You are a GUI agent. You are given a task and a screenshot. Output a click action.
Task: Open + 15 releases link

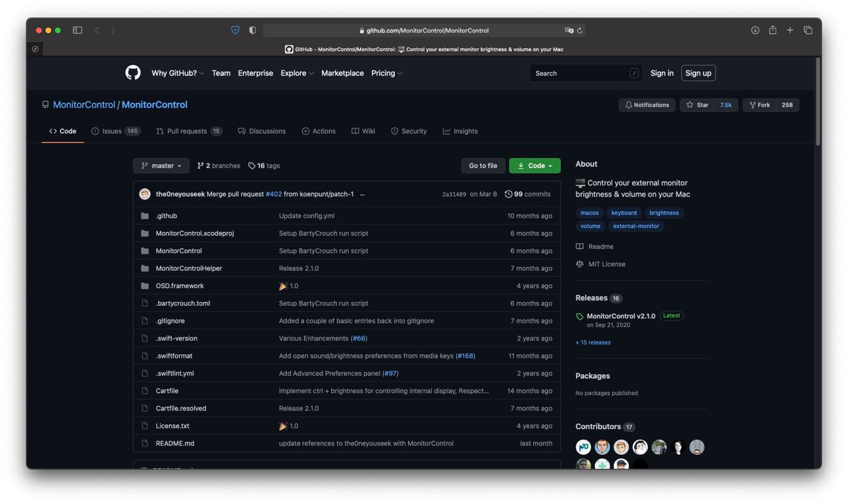(593, 342)
